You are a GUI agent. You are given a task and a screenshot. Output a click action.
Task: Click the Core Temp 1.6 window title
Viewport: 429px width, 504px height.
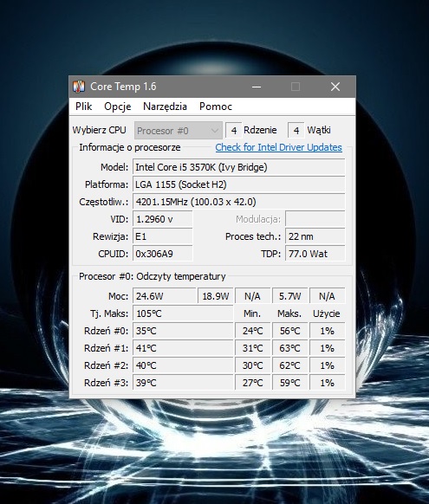123,87
